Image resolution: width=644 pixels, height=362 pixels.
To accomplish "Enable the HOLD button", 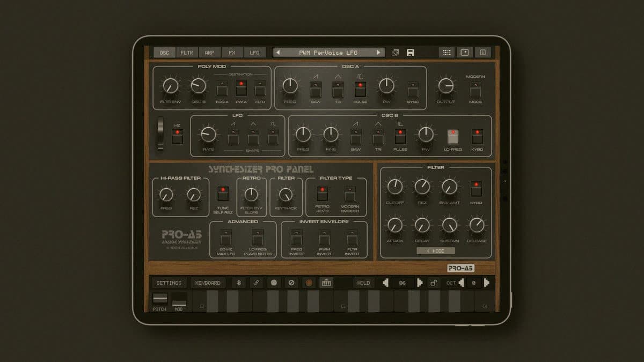I will [x=363, y=283].
